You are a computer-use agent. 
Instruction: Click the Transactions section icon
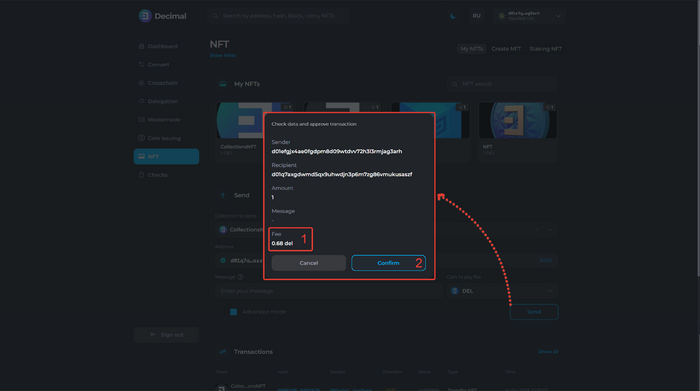[223, 352]
